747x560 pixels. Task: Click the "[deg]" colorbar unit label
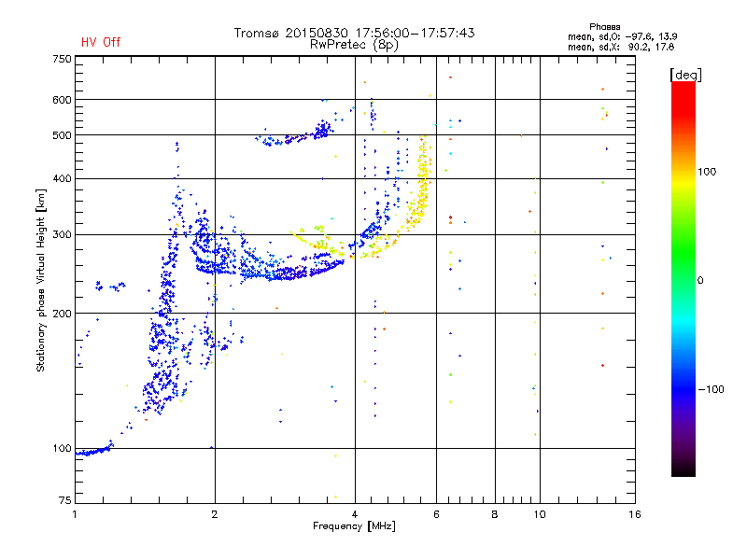685,75
